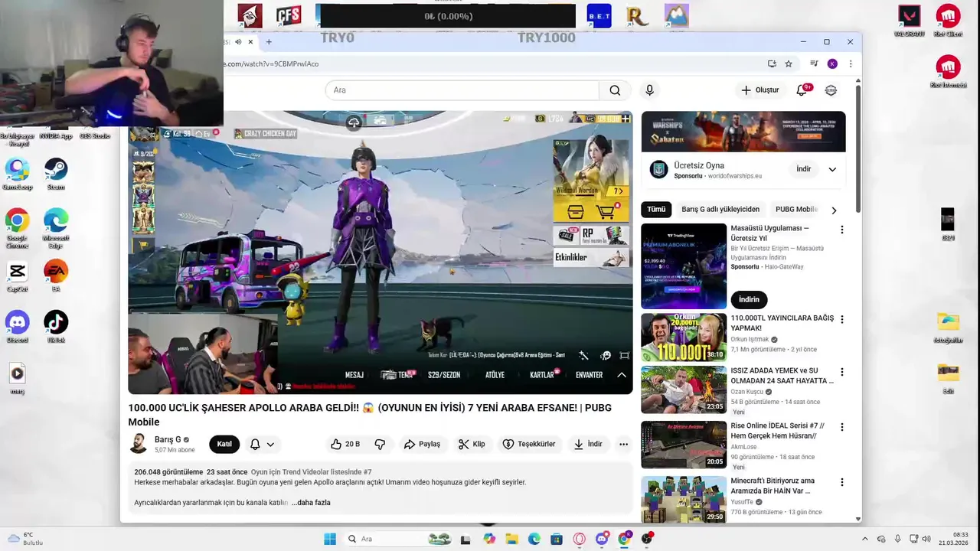The image size is (980, 551).
Task: Open the YouTube account avatar menu
Action: coord(831,90)
